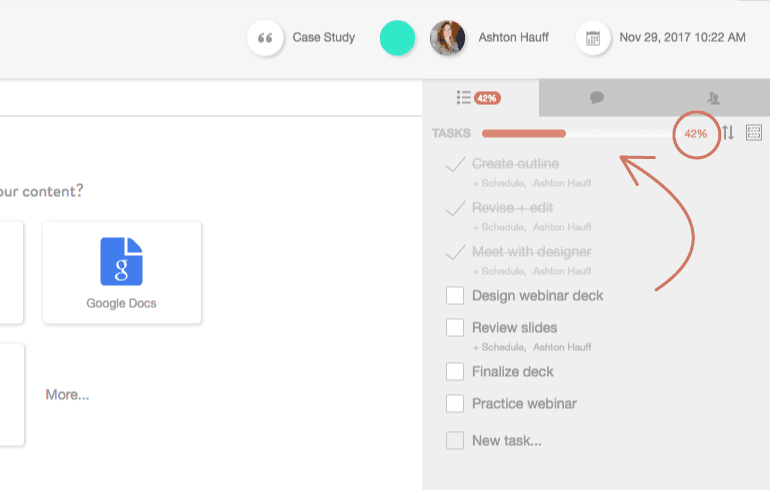The height and width of the screenshot is (490, 770).
Task: Click the New task... field
Action: point(507,440)
